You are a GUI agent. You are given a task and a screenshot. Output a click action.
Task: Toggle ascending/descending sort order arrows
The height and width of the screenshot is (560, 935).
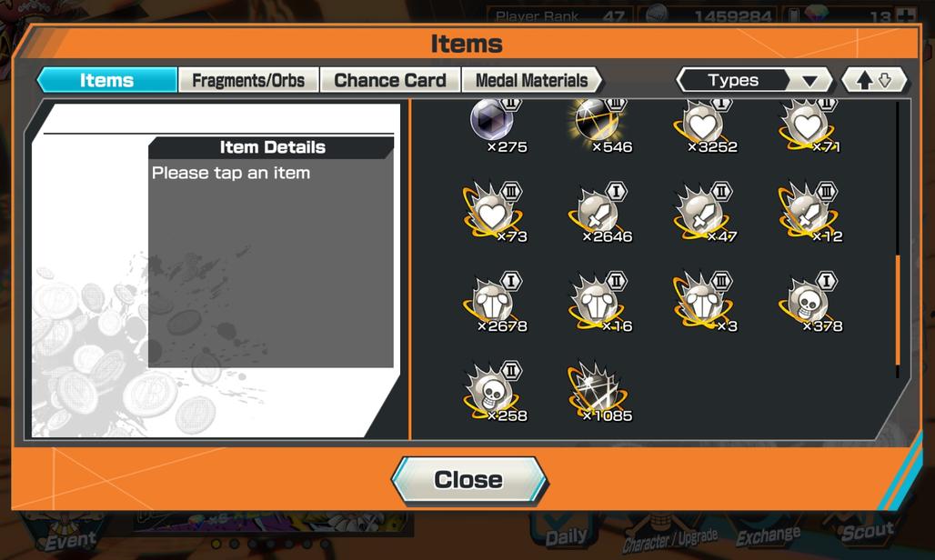pyautogui.click(x=874, y=80)
